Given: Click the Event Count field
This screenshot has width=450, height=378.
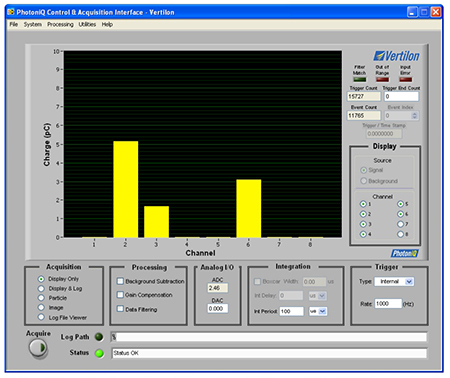Looking at the screenshot, I should (x=364, y=116).
